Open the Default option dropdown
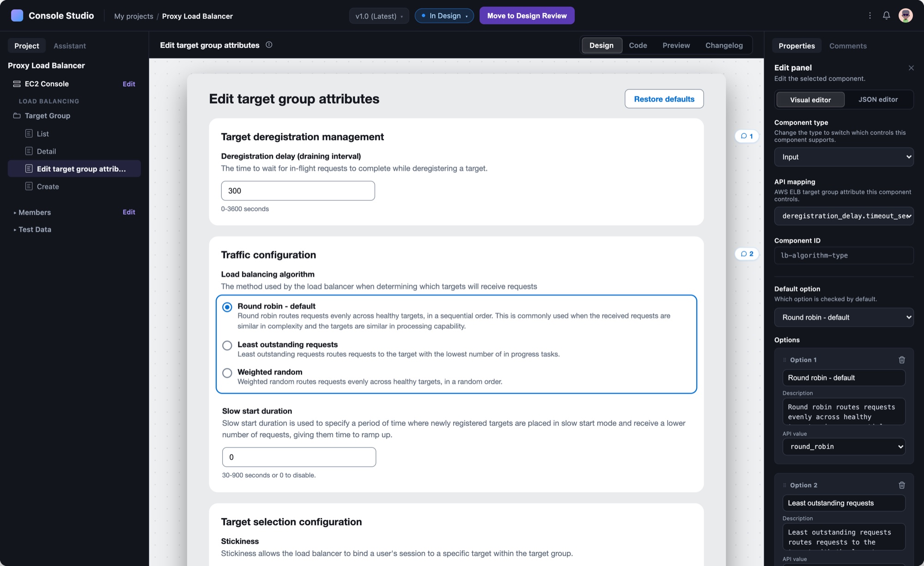Image resolution: width=924 pixels, height=566 pixels. coord(844,317)
